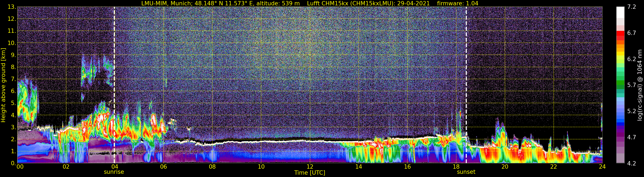Select the white dashed sunrise marker line

click(114, 85)
